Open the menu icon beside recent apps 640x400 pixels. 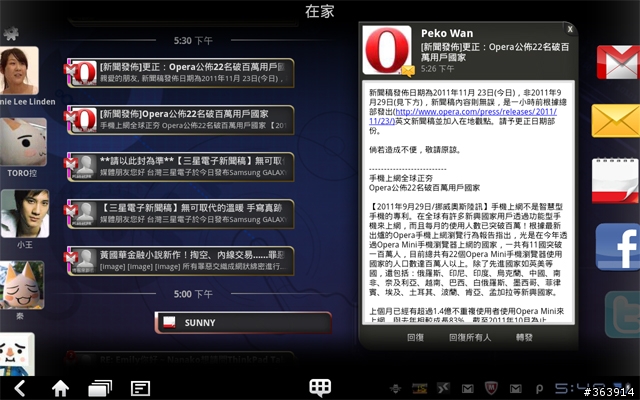point(140,388)
